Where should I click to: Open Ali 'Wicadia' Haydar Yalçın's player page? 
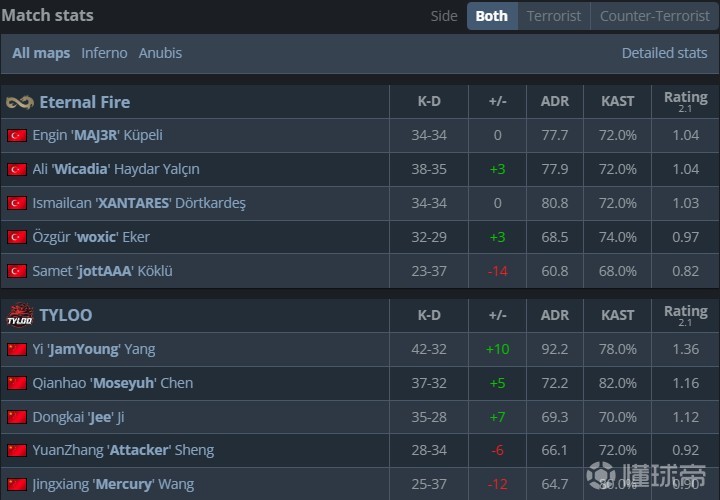pyautogui.click(x=116, y=169)
